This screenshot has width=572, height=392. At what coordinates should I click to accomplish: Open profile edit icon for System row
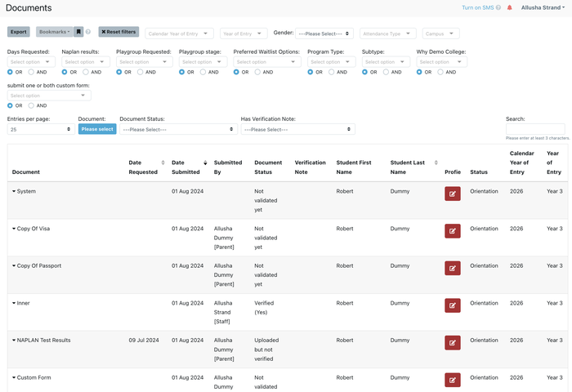point(452,194)
